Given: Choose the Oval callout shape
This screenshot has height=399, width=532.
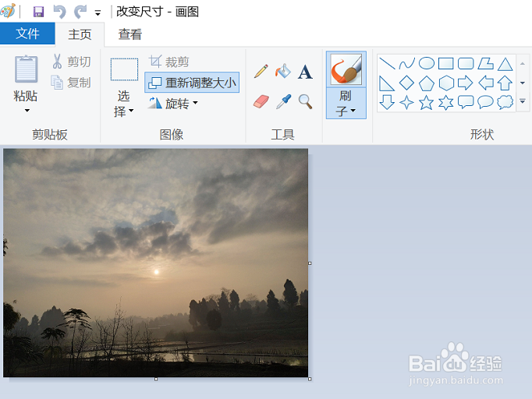Looking at the screenshot, I should (x=485, y=102).
